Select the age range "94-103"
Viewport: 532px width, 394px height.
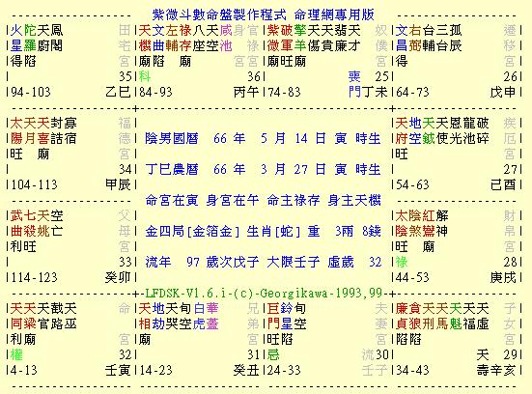click(x=31, y=92)
